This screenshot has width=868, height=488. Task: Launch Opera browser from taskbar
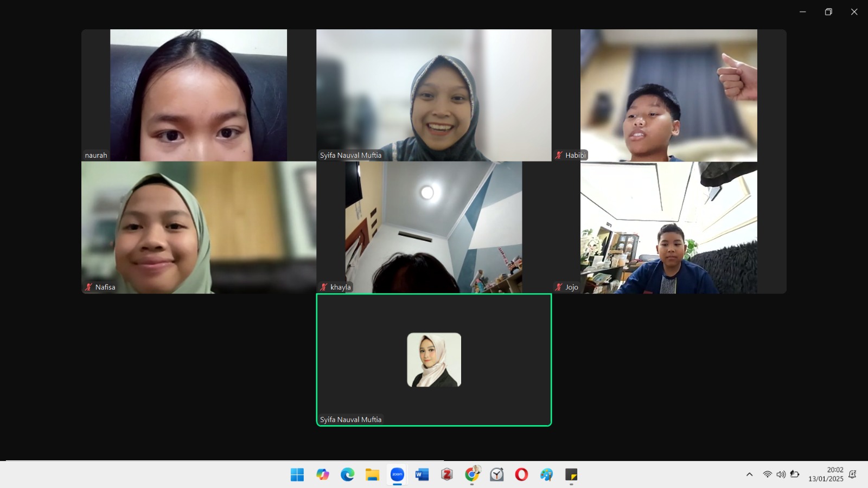(x=521, y=475)
